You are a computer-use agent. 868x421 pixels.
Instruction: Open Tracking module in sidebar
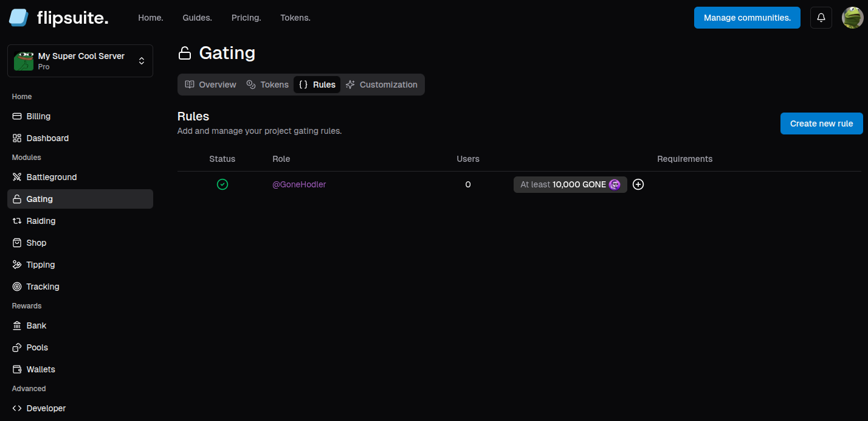pyautogui.click(x=80, y=287)
